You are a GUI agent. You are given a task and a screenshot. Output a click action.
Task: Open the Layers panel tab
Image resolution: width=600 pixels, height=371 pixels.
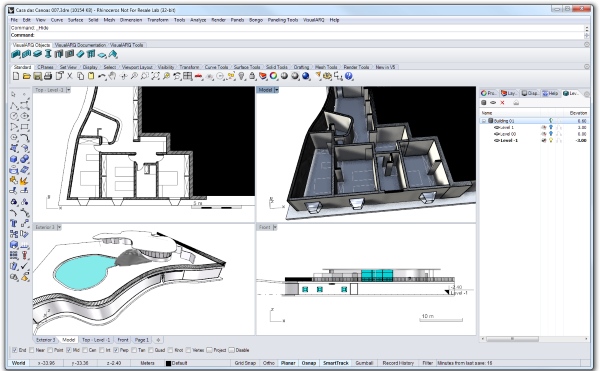pos(509,93)
